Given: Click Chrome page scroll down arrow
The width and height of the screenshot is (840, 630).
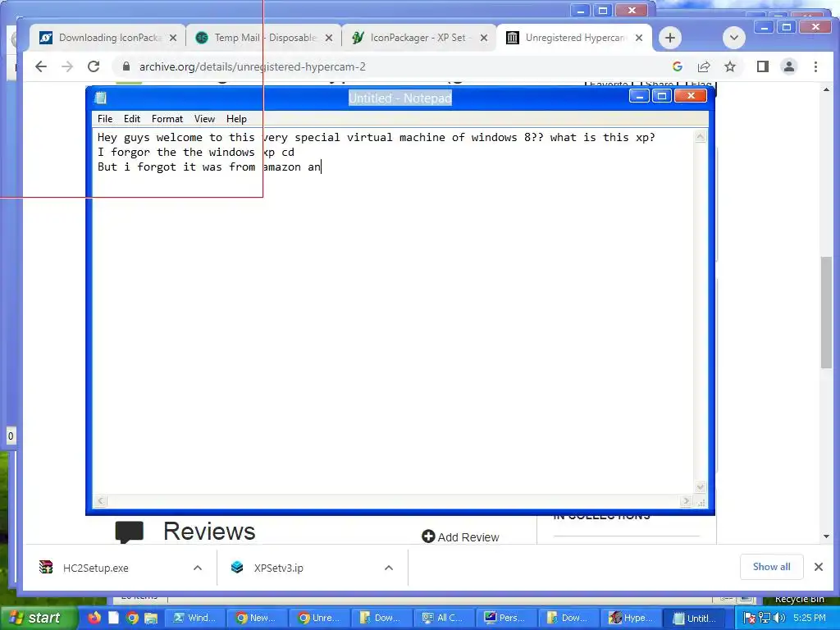Looking at the screenshot, I should pos(827,536).
